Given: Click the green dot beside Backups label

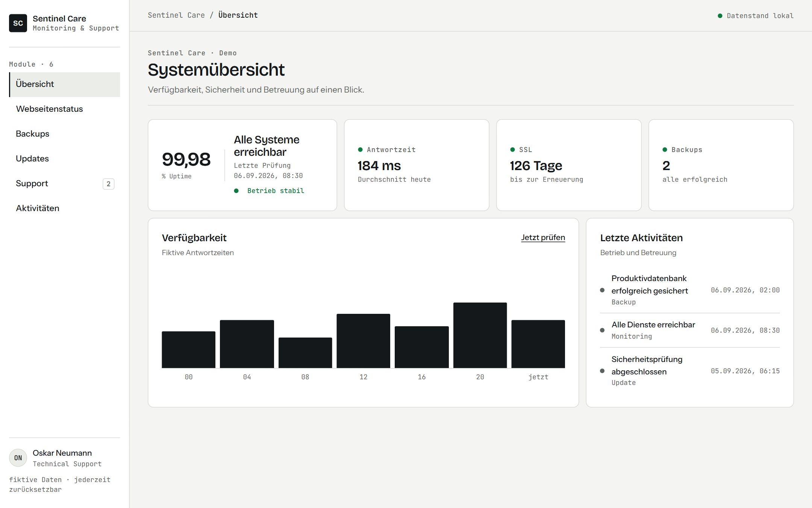Looking at the screenshot, I should [665, 150].
